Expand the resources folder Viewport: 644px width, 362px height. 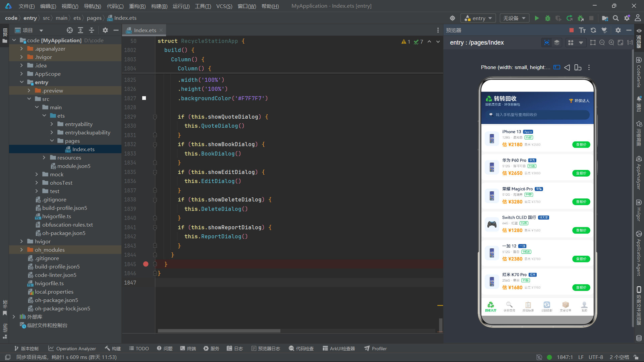[44, 158]
